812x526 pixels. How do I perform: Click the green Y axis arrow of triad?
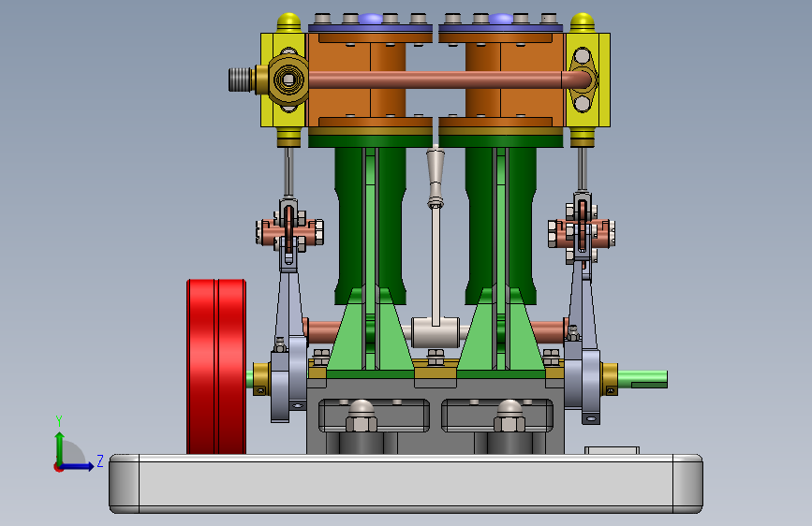pos(60,447)
